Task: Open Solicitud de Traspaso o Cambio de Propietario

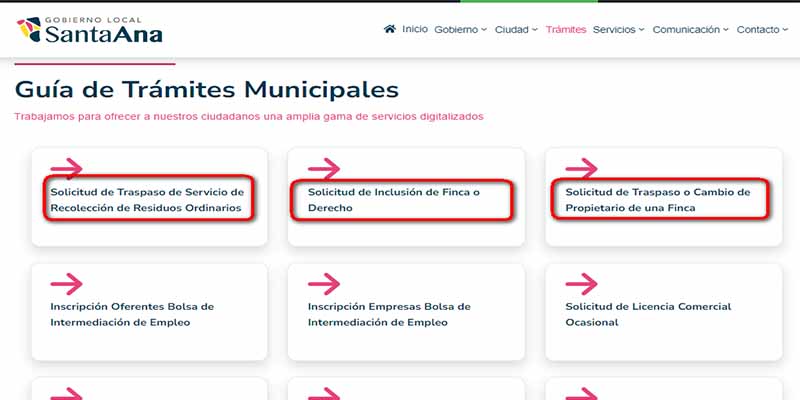Action: [658, 200]
